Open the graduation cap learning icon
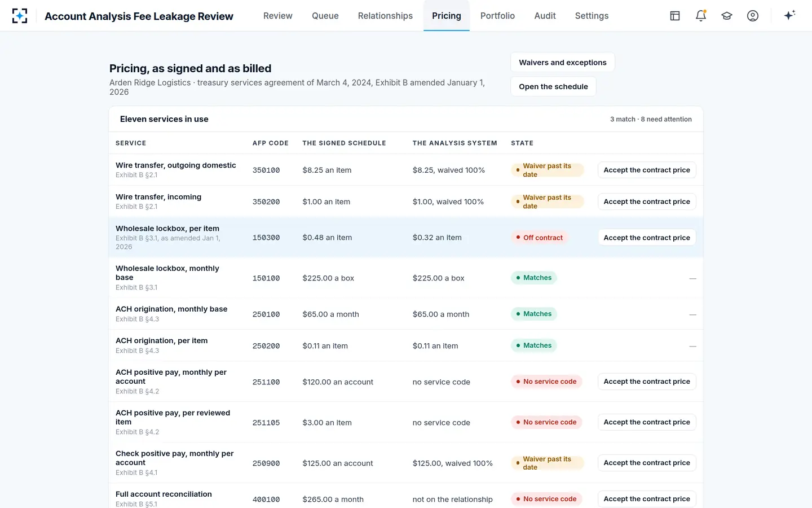812x508 pixels. click(x=727, y=16)
